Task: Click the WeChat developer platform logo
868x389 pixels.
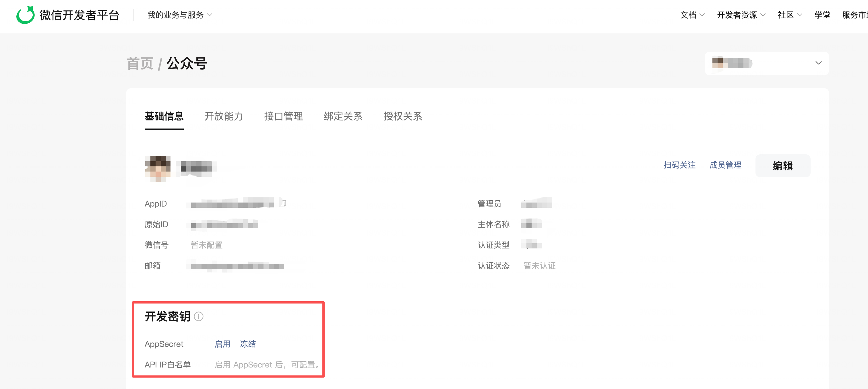Action: pos(25,15)
